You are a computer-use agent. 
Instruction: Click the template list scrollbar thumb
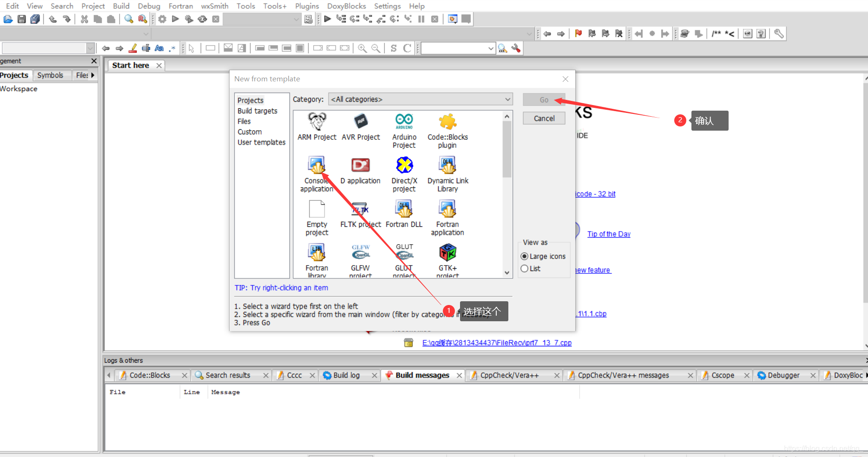click(507, 149)
